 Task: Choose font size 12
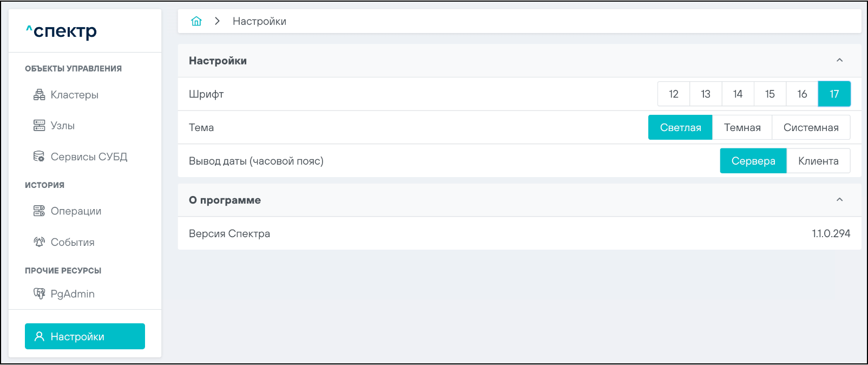(x=673, y=94)
